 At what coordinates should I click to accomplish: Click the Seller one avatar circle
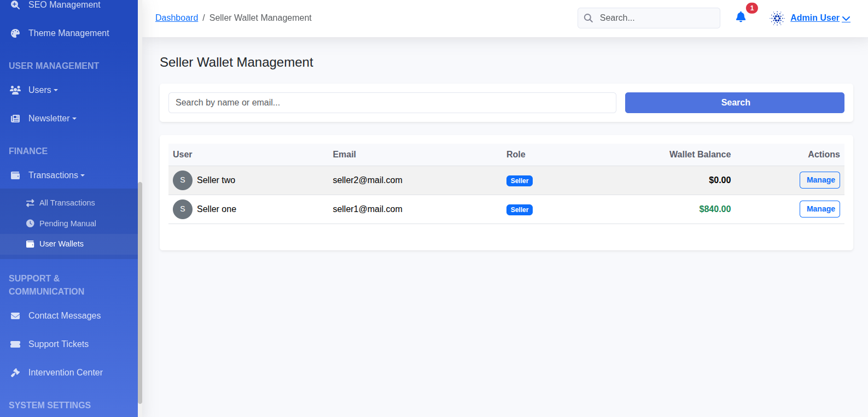(x=183, y=209)
